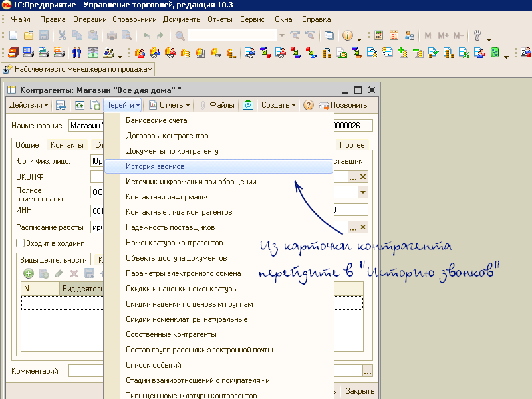Click the Print icon in main toolbar
This screenshot has width=532, height=399.
(x=112, y=35)
